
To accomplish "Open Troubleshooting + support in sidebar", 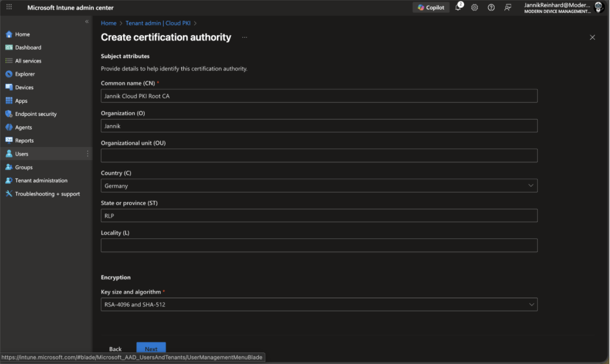I will [x=47, y=194].
